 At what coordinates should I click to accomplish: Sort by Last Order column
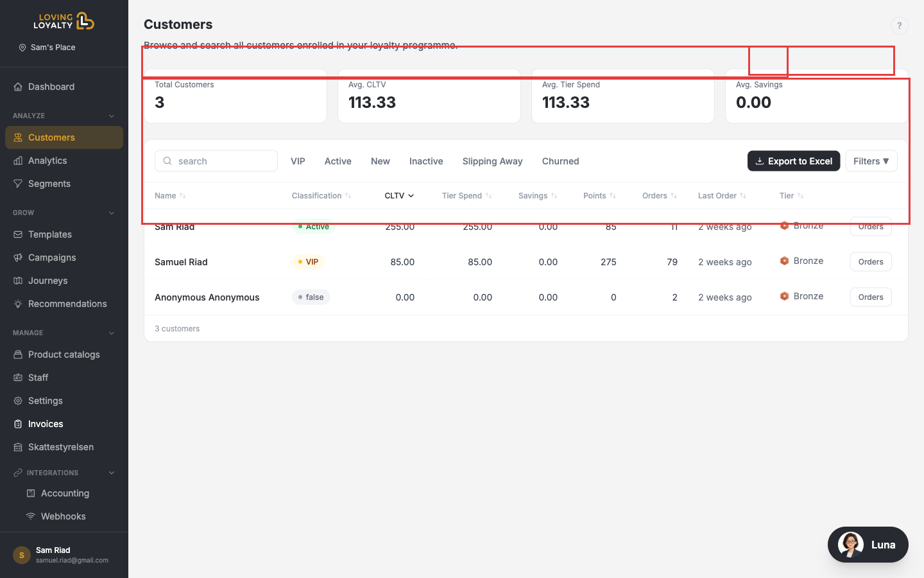click(x=722, y=196)
